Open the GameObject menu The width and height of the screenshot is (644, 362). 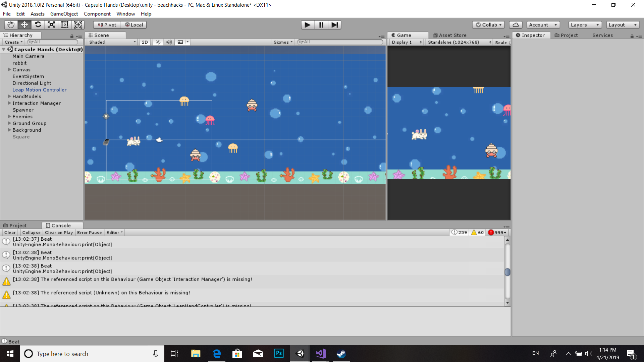64,14
